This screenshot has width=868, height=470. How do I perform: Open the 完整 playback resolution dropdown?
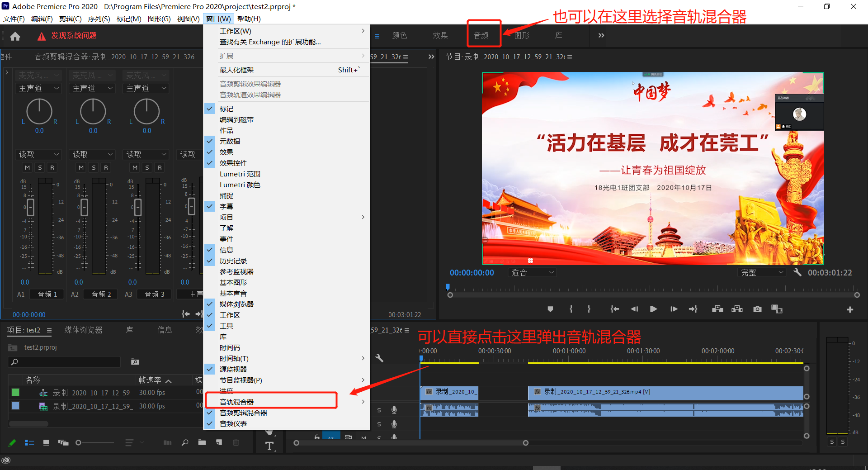(762, 272)
